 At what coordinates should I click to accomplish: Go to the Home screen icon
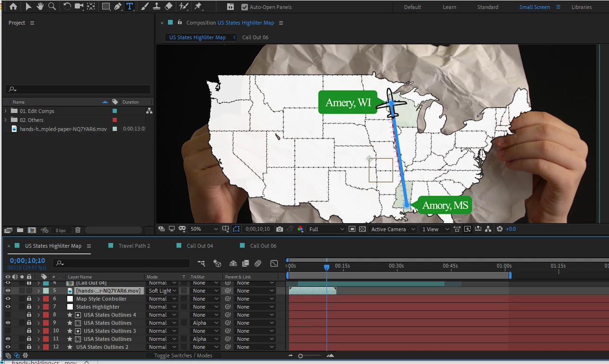pos(13,7)
